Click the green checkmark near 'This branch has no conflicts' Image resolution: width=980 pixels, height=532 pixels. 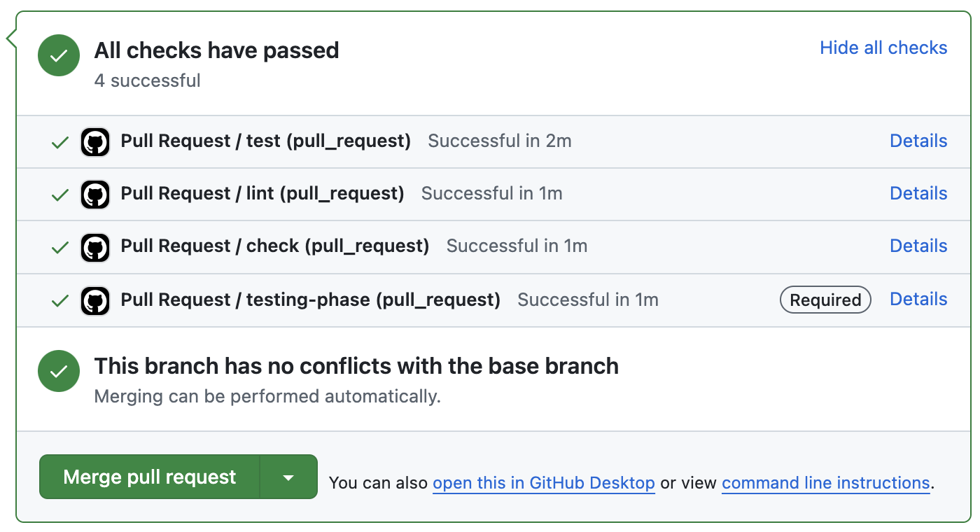tap(59, 370)
